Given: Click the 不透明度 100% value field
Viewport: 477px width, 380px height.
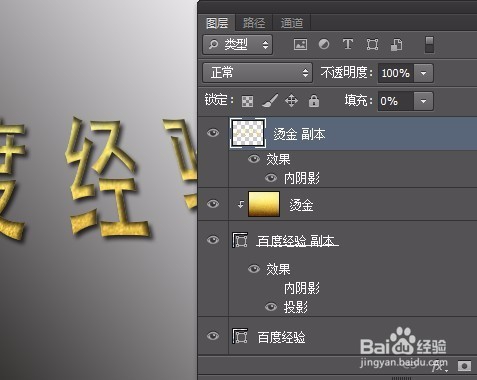Looking at the screenshot, I should [396, 73].
